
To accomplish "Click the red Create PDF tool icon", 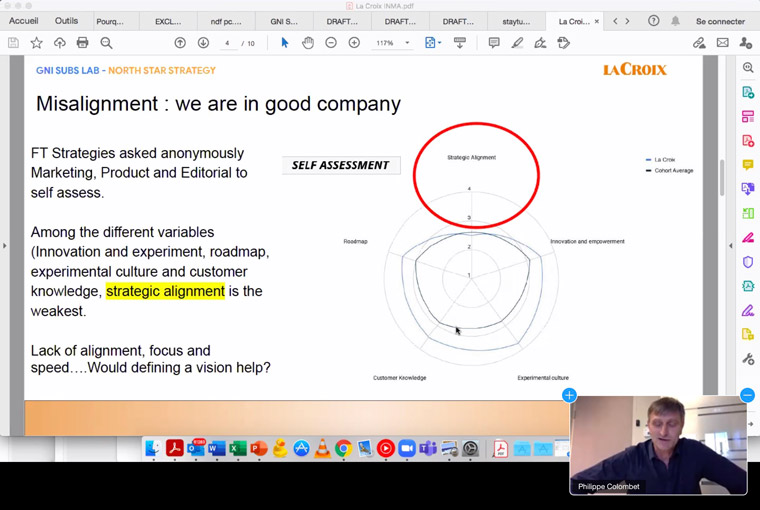I will click(x=748, y=141).
